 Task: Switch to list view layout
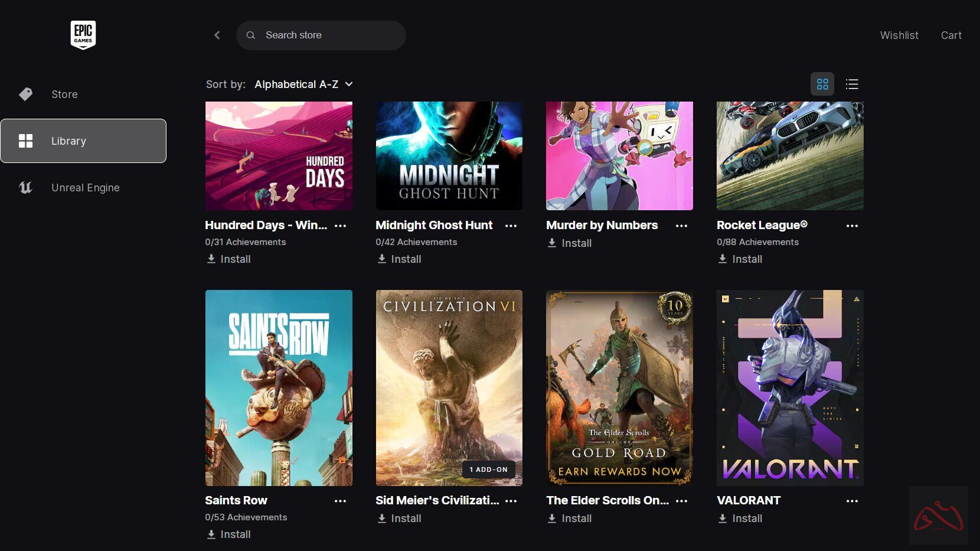click(851, 84)
